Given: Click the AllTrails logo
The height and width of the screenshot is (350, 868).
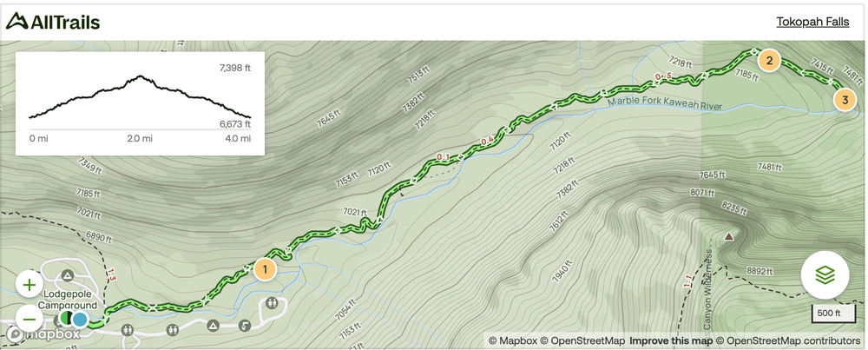Looking at the screenshot, I should click(x=53, y=23).
